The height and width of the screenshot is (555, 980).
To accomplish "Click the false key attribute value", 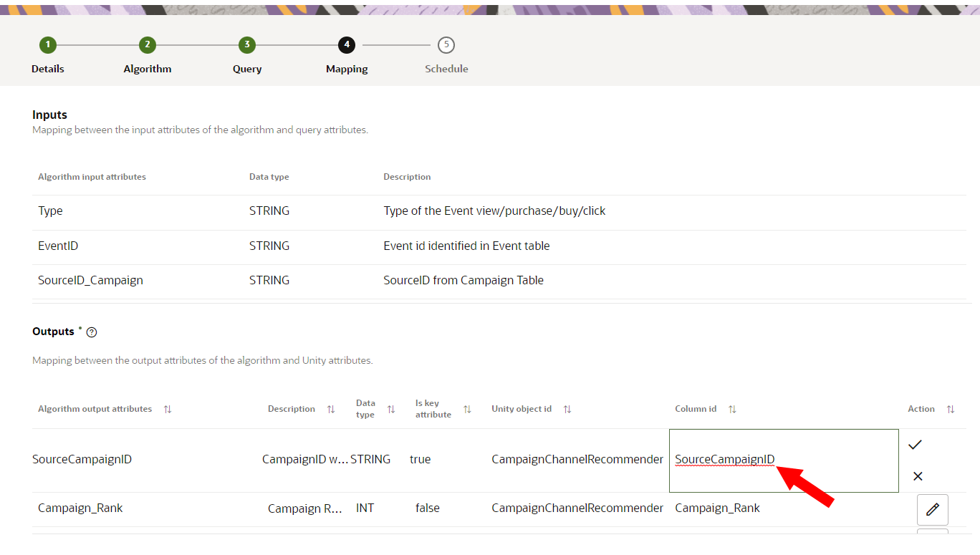I will pos(428,508).
